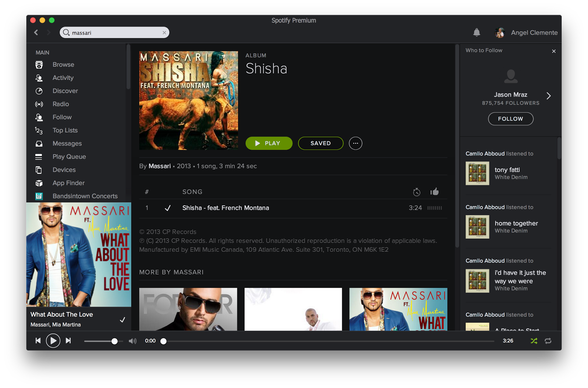Toggle shuffle mode
This screenshot has height=388, width=588.
534,341
